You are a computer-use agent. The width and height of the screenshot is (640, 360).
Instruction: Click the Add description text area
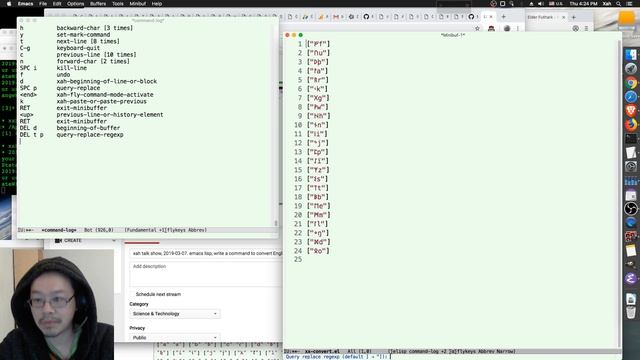click(206, 274)
